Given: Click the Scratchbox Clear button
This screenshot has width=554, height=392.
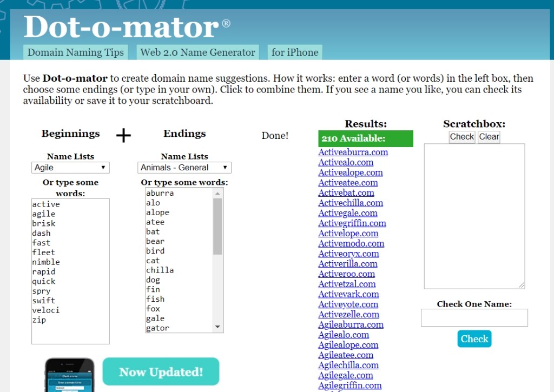Looking at the screenshot, I should click(x=489, y=137).
